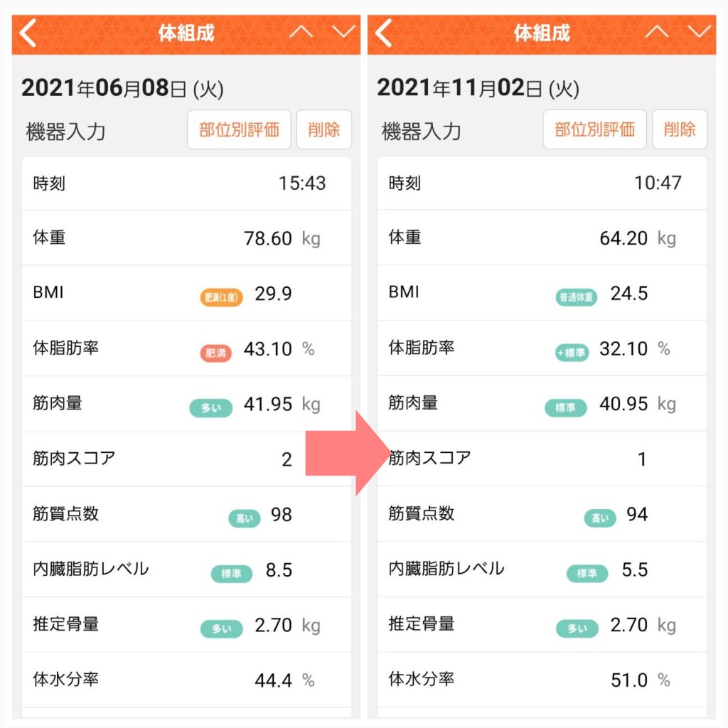728x728 pixels.
Task: Tap the back arrow on the 11月02日 screen
Action: point(384,33)
